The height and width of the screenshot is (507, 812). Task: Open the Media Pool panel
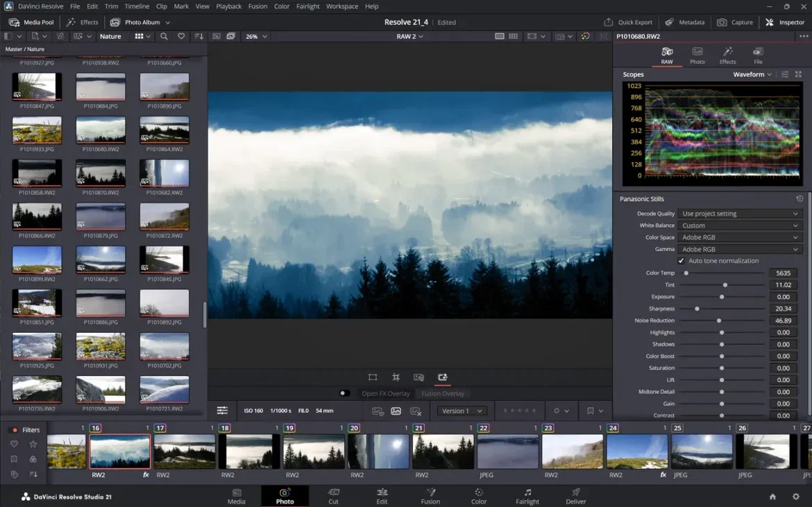click(32, 22)
